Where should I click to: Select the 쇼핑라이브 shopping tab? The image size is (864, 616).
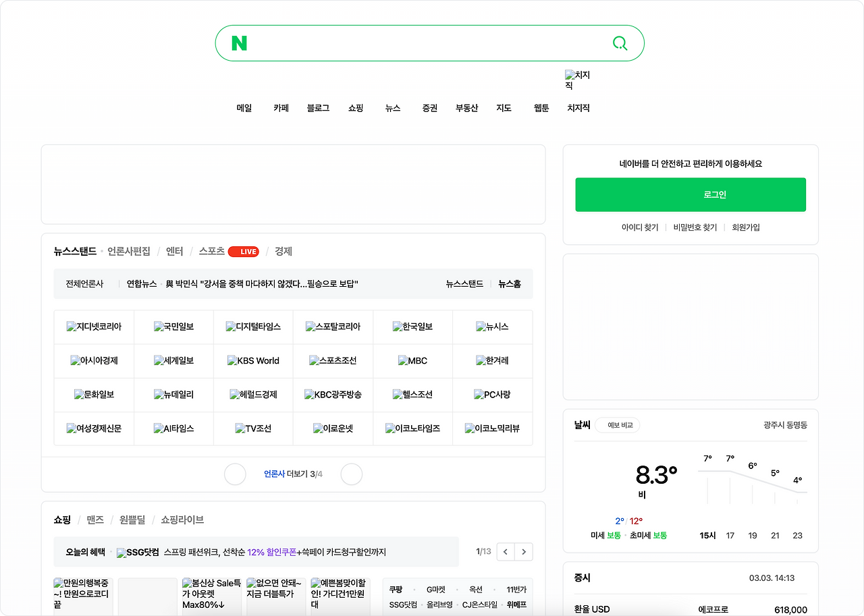[182, 520]
